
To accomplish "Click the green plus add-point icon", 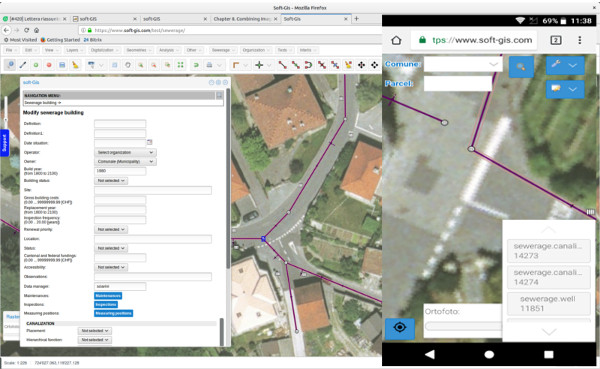I will [259, 65].
